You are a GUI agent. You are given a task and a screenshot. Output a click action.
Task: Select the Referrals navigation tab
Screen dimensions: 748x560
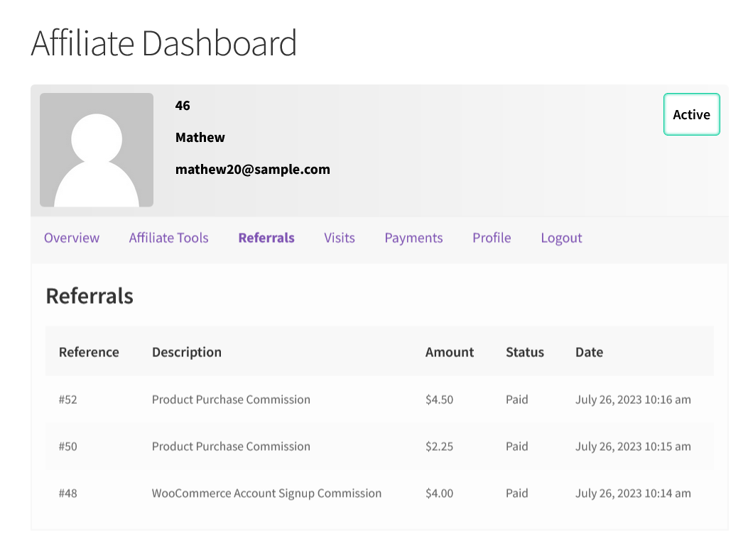coord(266,238)
